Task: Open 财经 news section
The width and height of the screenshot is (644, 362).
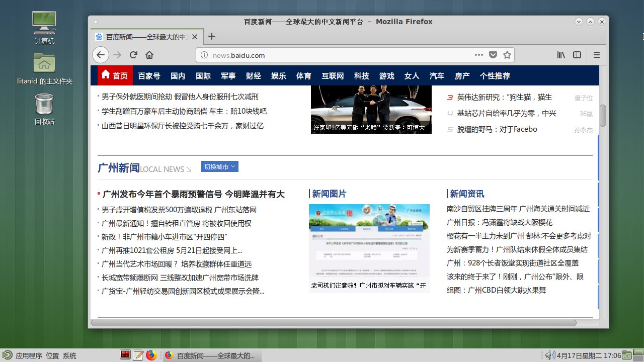Action: [x=253, y=76]
